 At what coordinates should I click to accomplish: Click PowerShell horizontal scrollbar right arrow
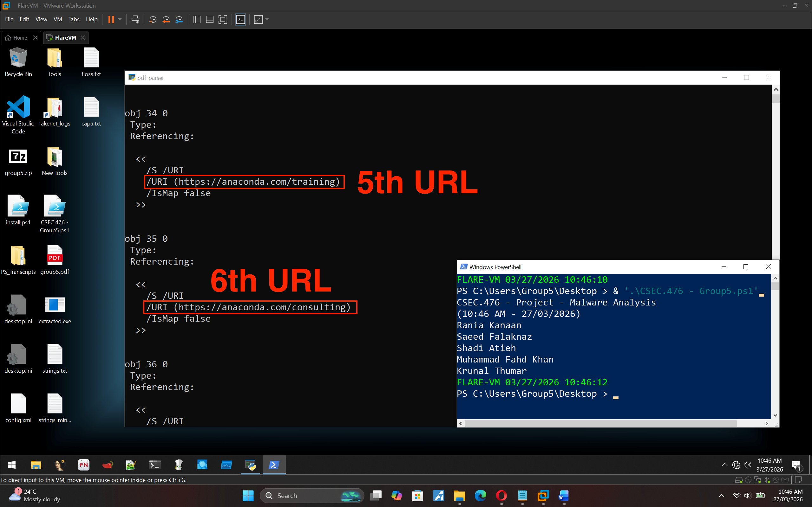coord(767,424)
